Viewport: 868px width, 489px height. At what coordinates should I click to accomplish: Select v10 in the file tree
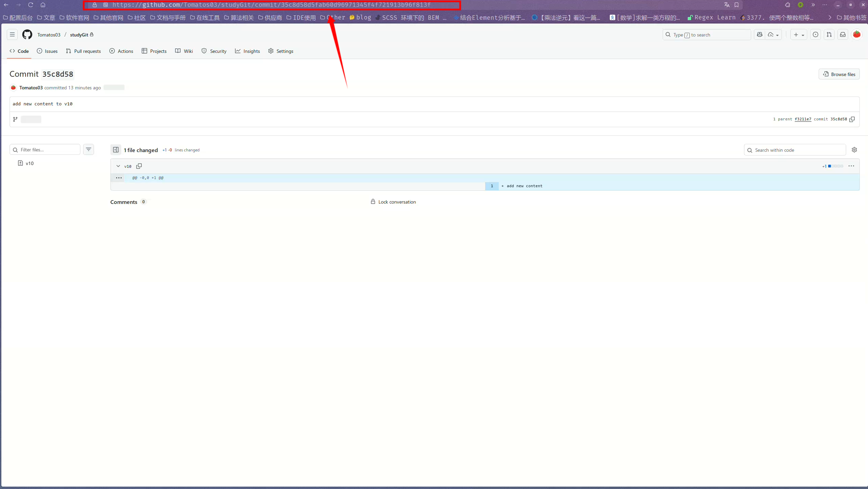click(29, 163)
